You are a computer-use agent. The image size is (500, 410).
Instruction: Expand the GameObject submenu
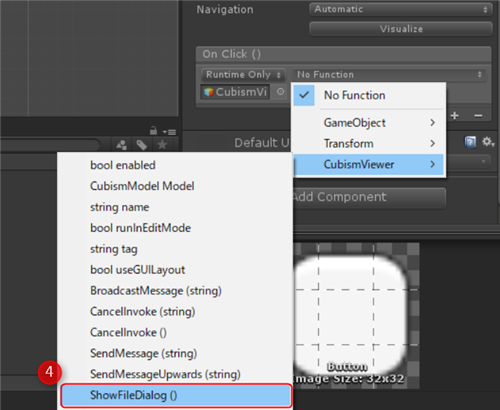(x=369, y=123)
